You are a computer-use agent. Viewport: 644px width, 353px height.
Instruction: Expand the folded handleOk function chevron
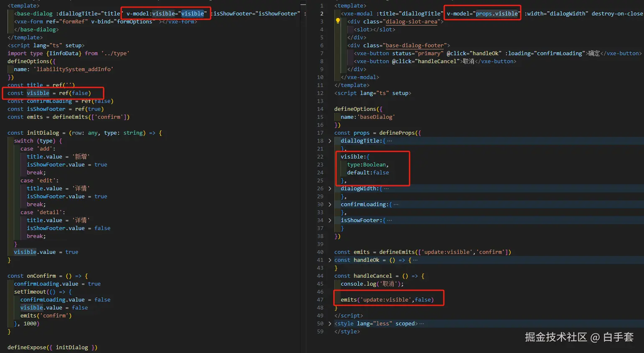click(330, 260)
